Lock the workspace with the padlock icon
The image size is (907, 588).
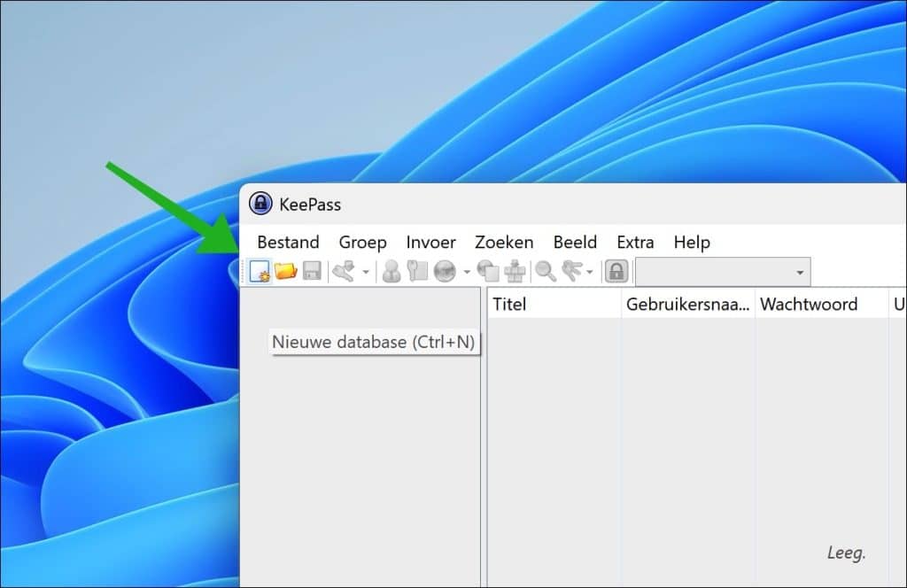click(615, 271)
